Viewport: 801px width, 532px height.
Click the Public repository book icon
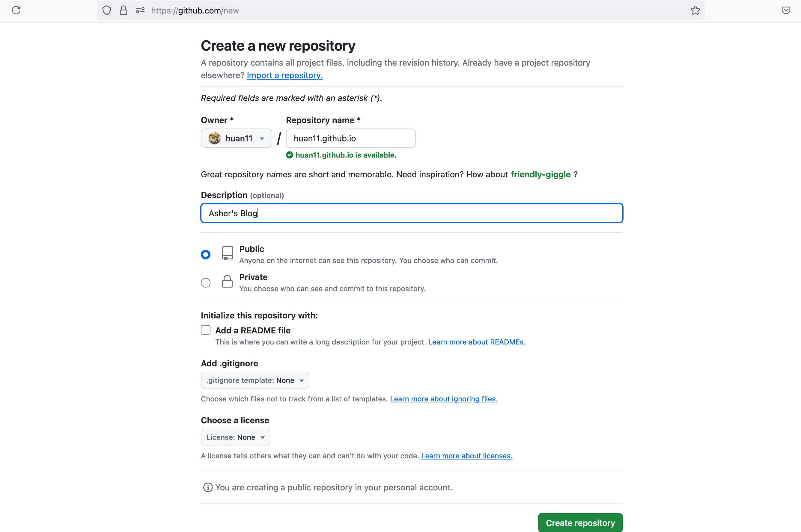point(227,253)
